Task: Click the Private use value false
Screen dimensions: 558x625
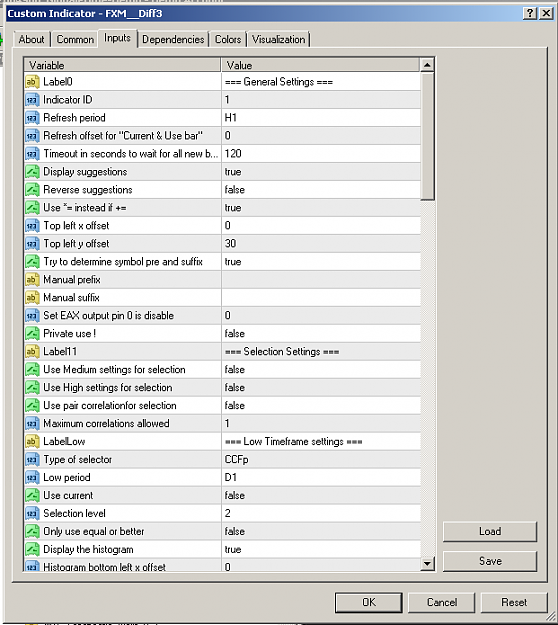Action: click(x=235, y=334)
